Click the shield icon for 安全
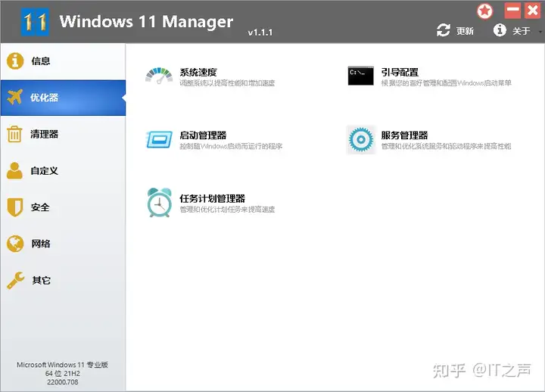This screenshot has height=392, width=545. [x=15, y=207]
